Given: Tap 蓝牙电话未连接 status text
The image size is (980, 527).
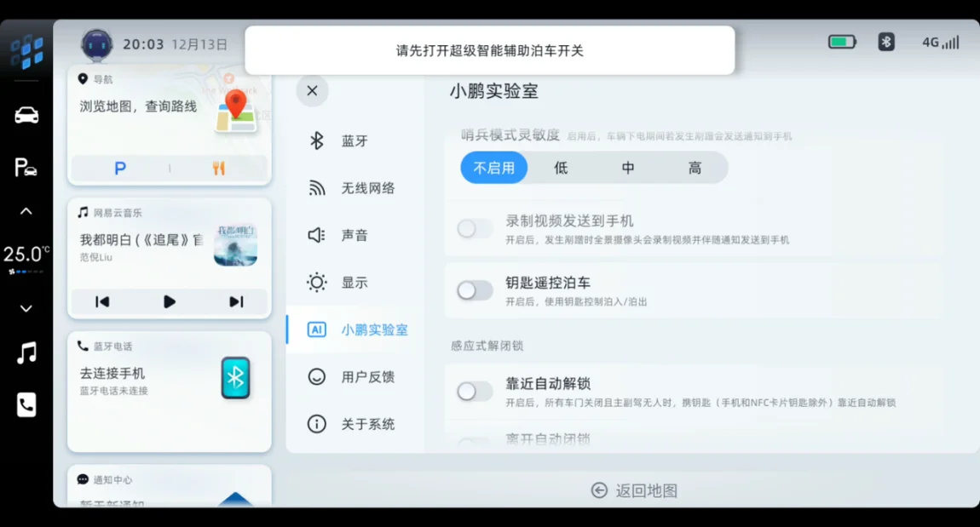Looking at the screenshot, I should [x=113, y=391].
